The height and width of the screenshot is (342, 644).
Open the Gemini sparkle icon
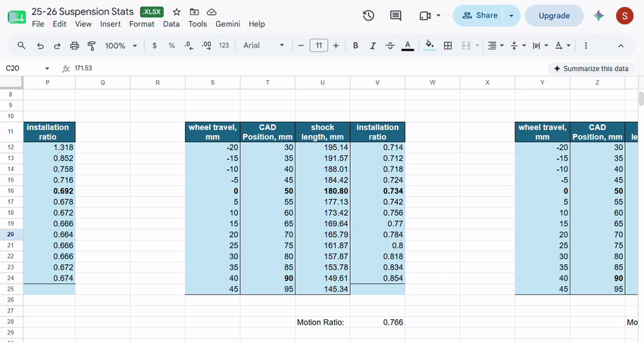tap(599, 16)
